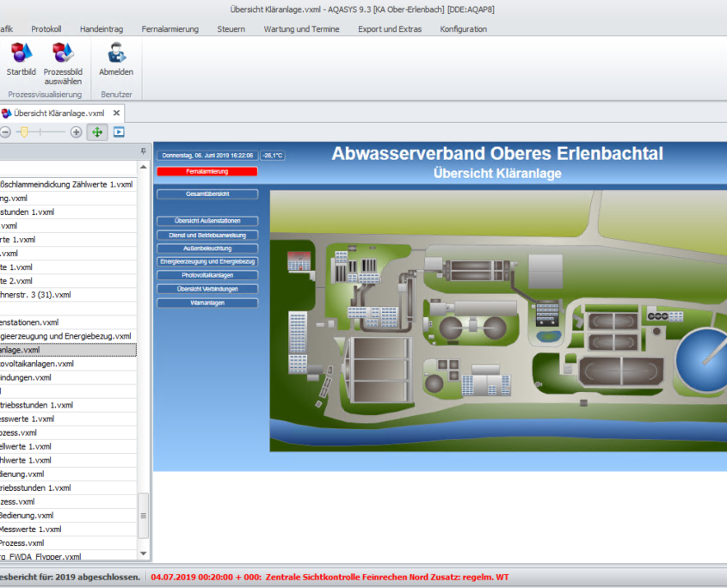Select the 'te 2.vxml' list entry

[x=68, y=281]
